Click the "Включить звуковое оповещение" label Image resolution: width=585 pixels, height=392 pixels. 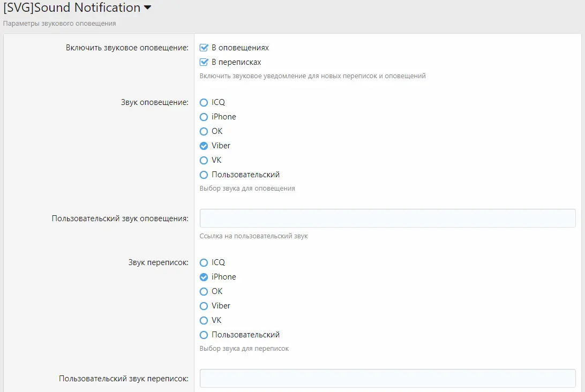coord(127,48)
